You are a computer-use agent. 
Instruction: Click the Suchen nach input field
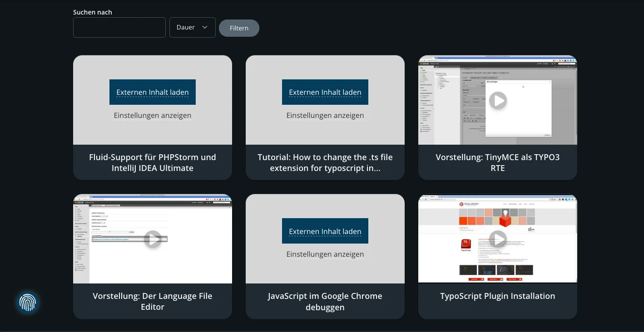(119, 27)
